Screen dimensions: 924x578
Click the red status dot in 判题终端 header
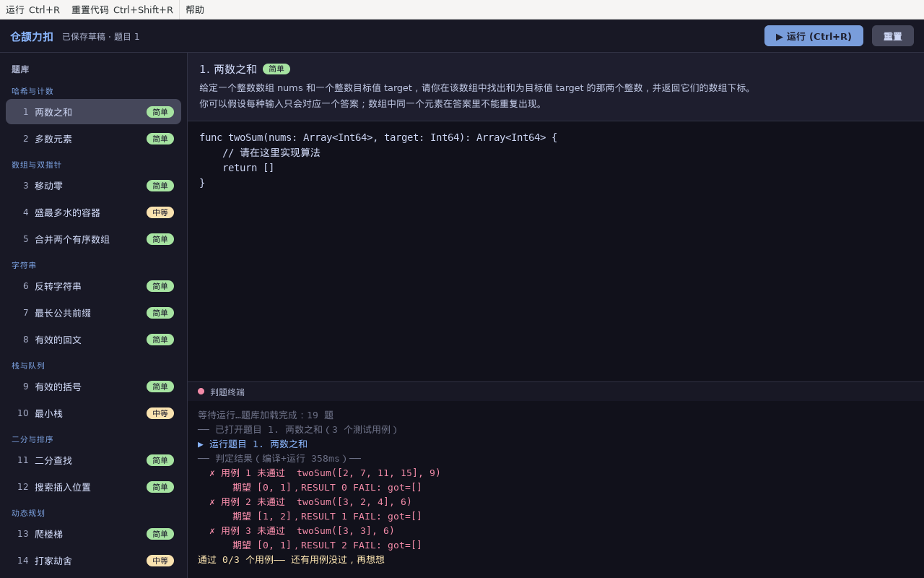coord(201,392)
